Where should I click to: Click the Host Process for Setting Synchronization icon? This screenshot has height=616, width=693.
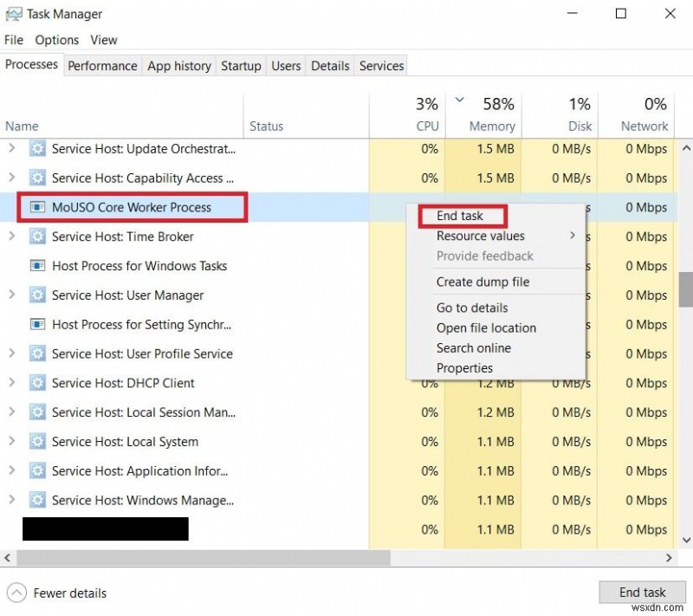click(36, 325)
